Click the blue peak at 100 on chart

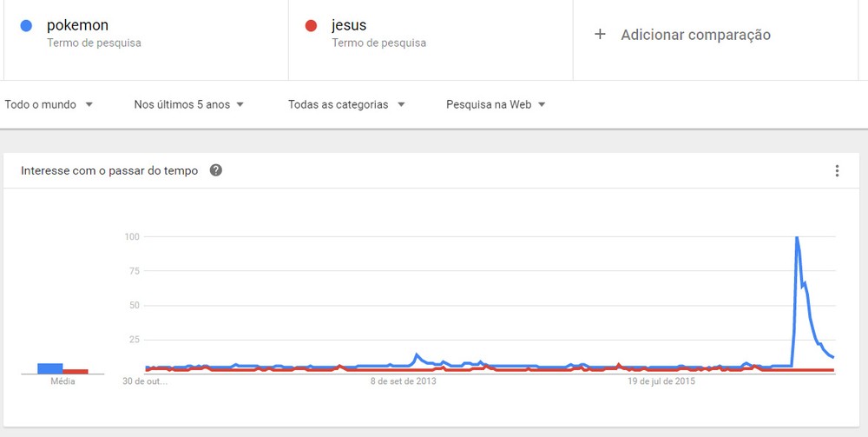coord(797,237)
